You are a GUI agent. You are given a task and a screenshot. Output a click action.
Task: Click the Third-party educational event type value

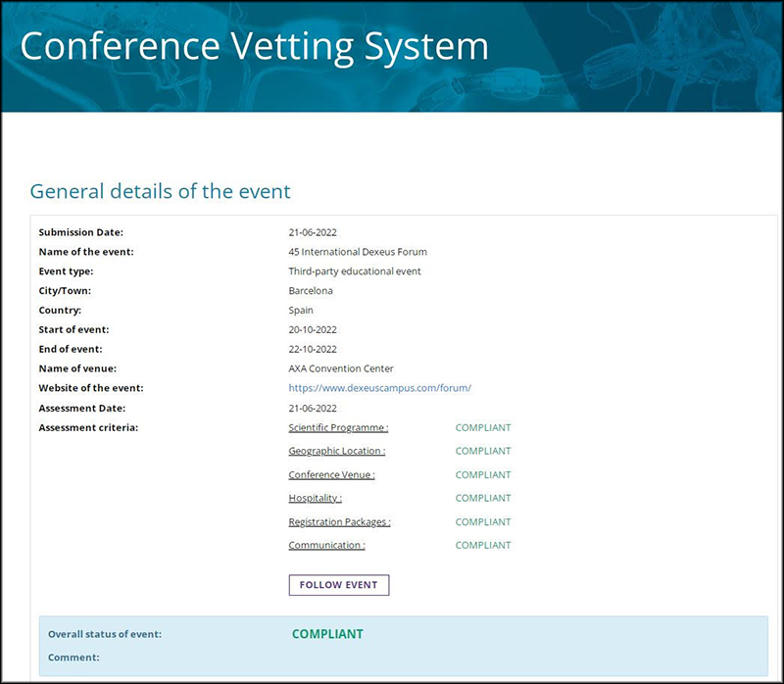355,271
